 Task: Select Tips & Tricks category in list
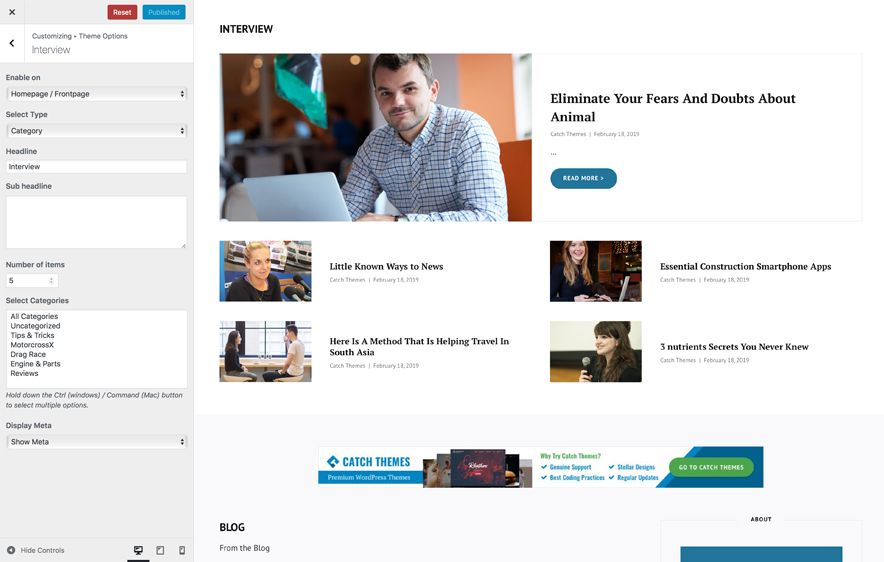[x=32, y=336]
